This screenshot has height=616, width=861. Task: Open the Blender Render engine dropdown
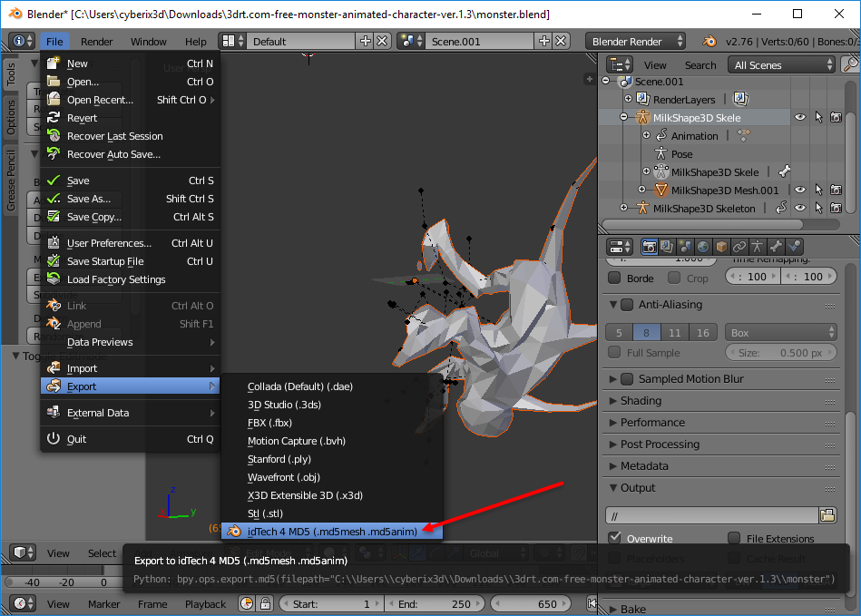[x=635, y=41]
